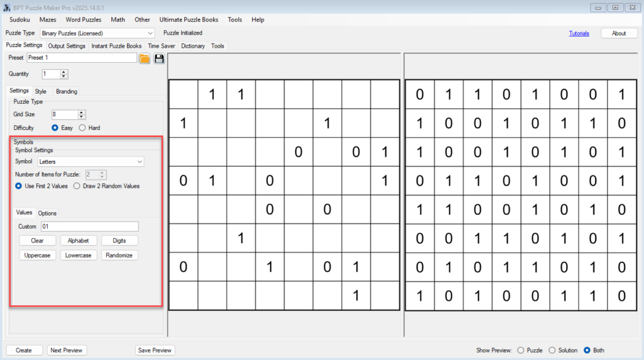Switch to the Output Settings tab

[67, 46]
